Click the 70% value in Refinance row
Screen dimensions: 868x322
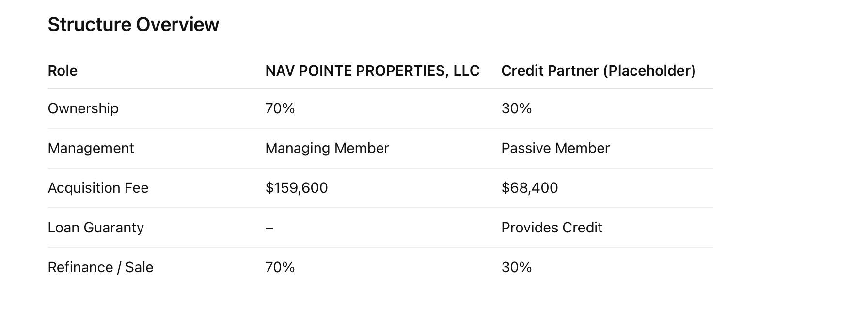280,267
